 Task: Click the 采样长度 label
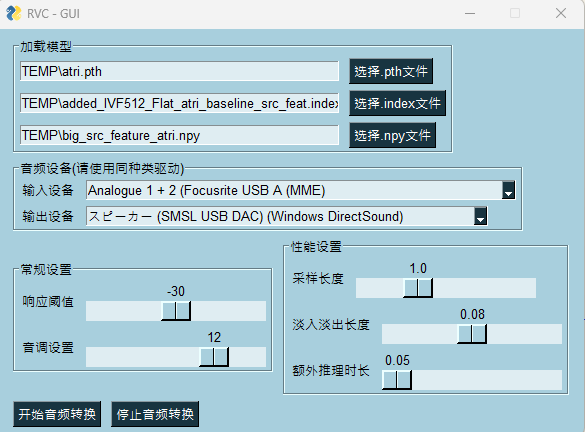(318, 279)
